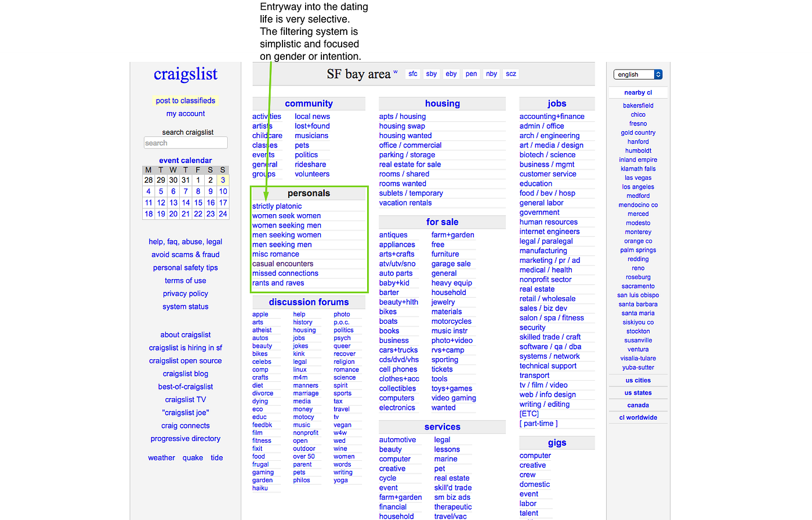Click the craigslist logo
The height and width of the screenshot is (520, 812).
pos(186,74)
